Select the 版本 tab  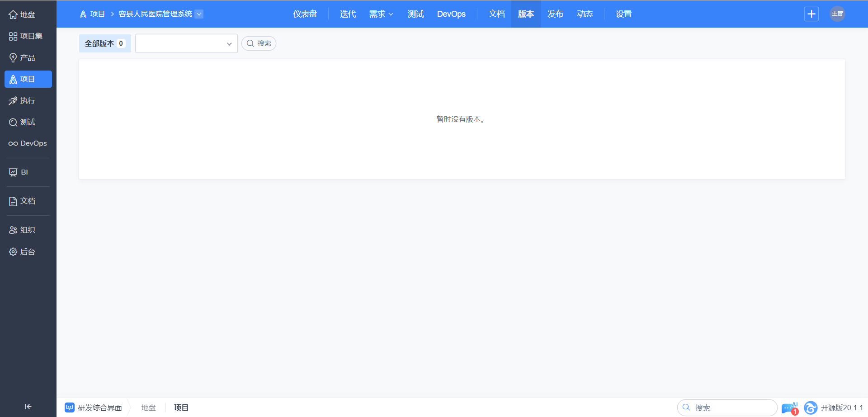tap(526, 14)
